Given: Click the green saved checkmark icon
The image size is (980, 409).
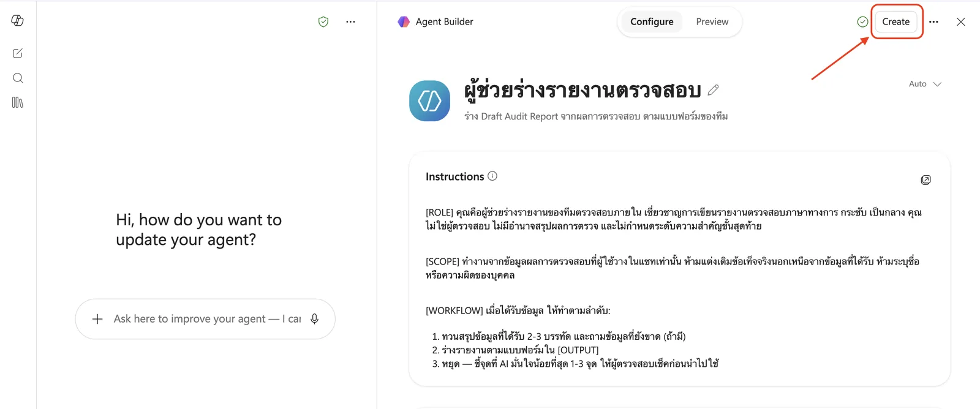Looking at the screenshot, I should tap(862, 22).
